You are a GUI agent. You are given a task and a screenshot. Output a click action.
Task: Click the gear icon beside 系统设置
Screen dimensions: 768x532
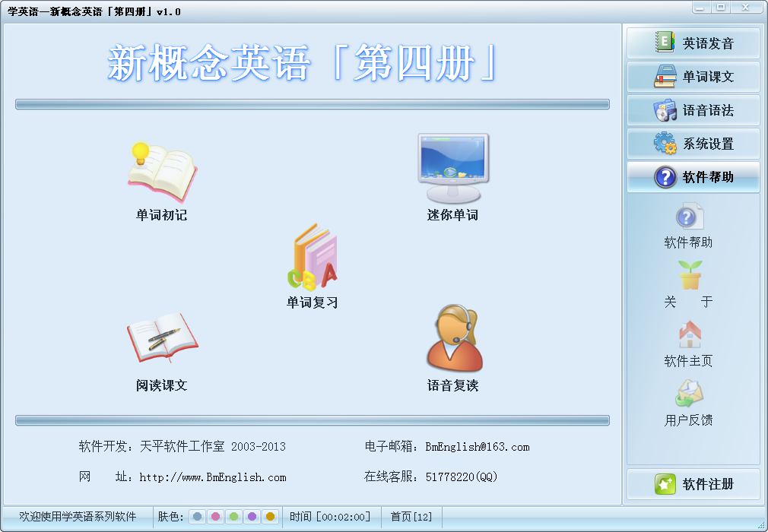[x=665, y=143]
